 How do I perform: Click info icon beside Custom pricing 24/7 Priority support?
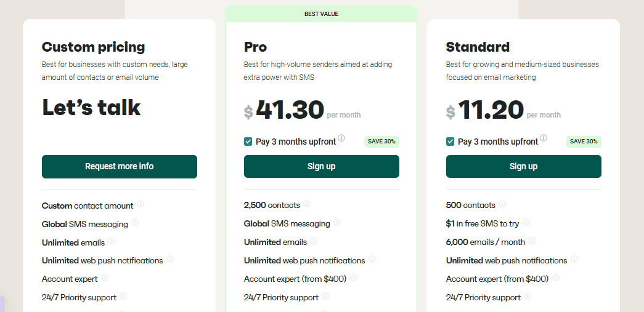pyautogui.click(x=123, y=296)
